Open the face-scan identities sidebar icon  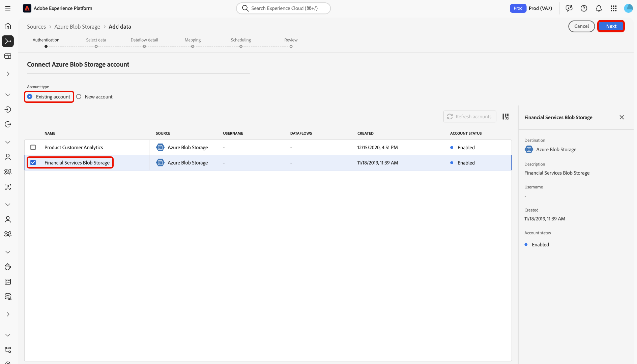click(x=8, y=187)
